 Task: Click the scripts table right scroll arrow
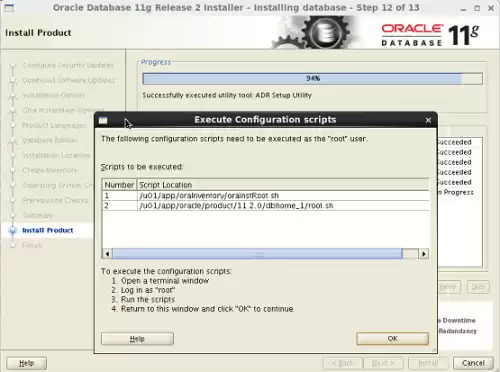pyautogui.click(x=423, y=254)
